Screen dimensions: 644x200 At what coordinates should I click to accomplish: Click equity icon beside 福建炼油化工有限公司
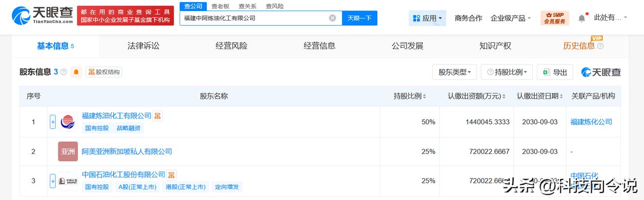[157, 116]
